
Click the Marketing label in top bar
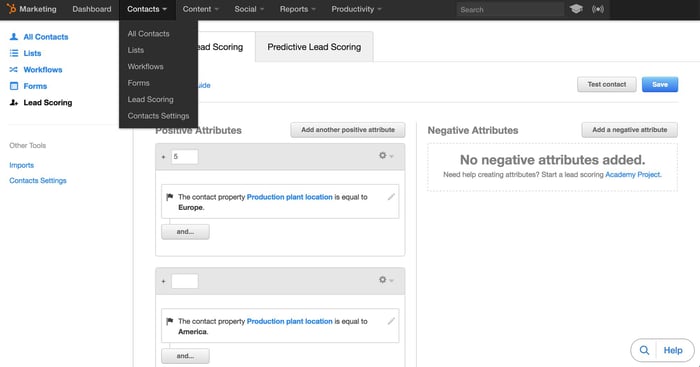38,9
